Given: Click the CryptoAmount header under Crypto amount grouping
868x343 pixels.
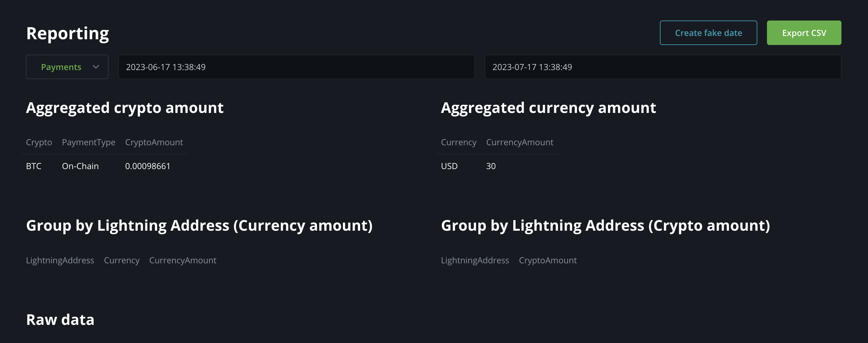Looking at the screenshot, I should [548, 260].
